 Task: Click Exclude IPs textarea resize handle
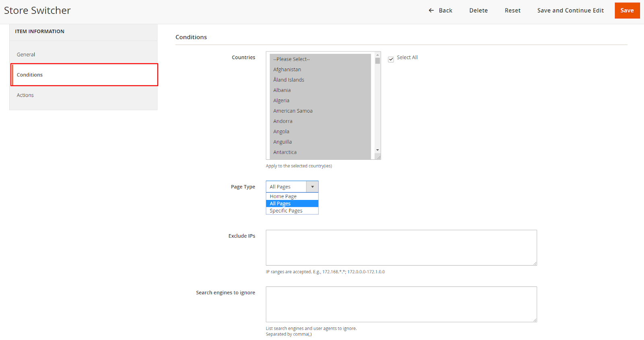coord(535,263)
